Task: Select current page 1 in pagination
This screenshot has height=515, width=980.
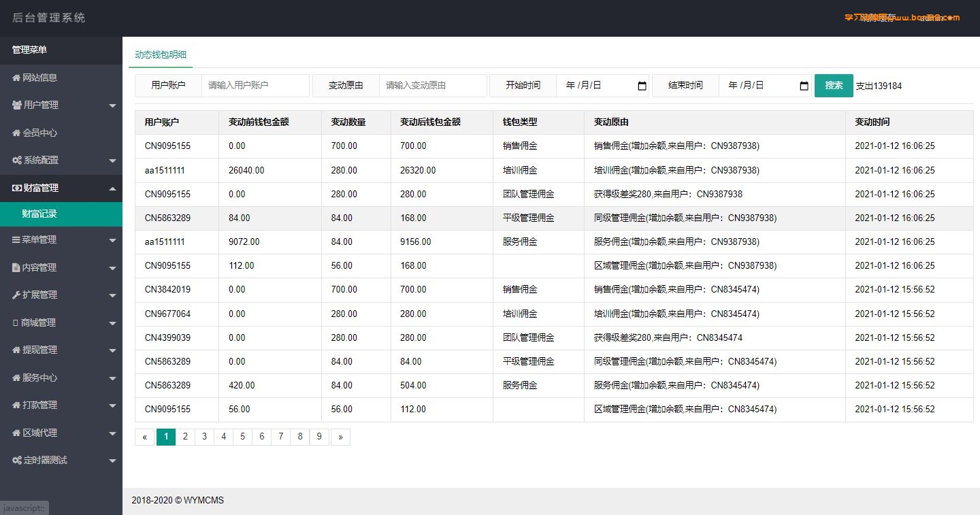Action: [x=166, y=437]
